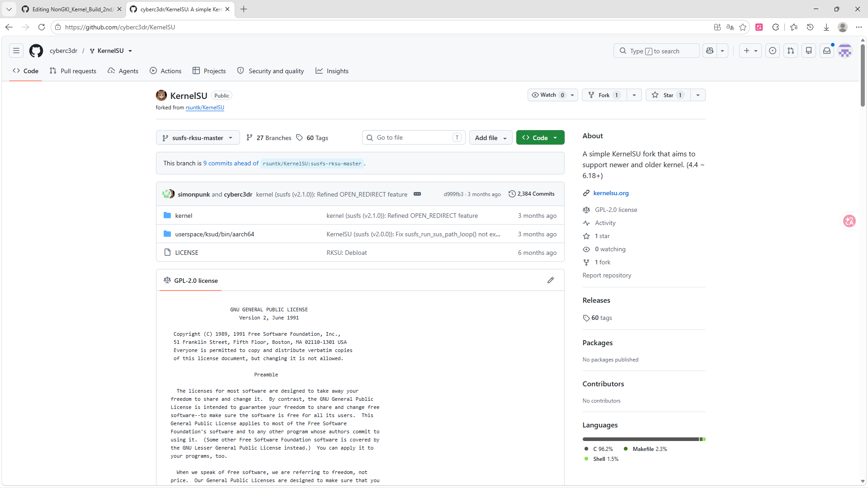Open Copilot chat icon in header

click(710, 51)
